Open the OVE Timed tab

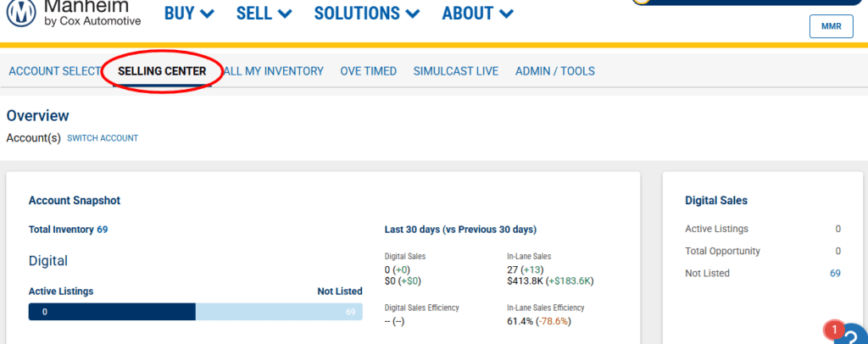pos(368,71)
